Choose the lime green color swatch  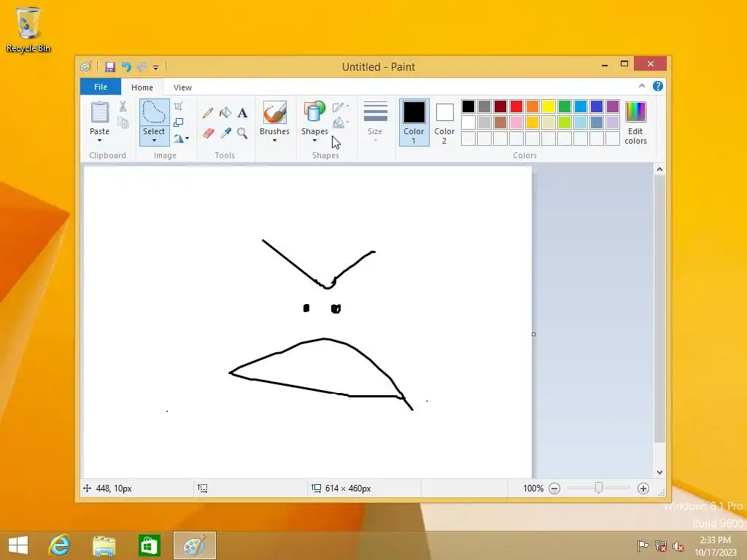click(565, 122)
